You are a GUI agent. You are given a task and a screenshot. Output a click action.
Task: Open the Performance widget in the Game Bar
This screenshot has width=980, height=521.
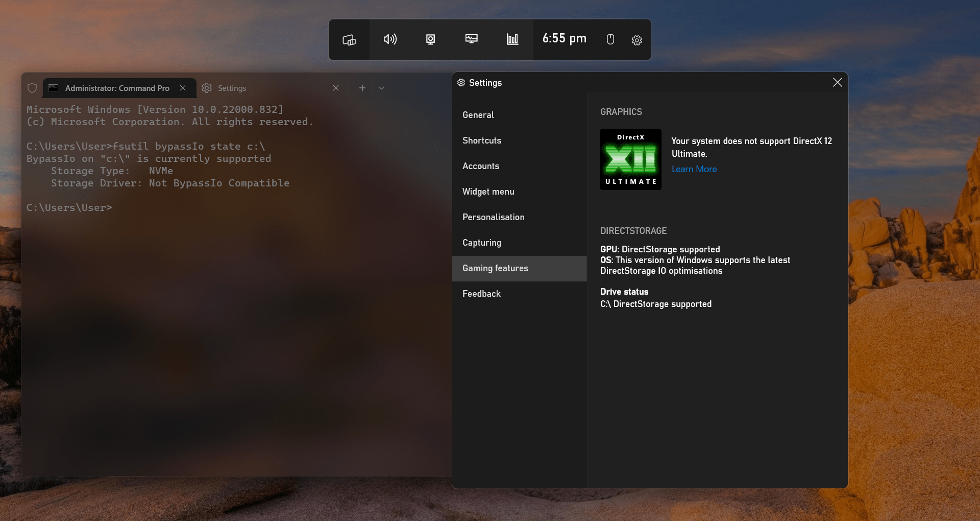472,40
